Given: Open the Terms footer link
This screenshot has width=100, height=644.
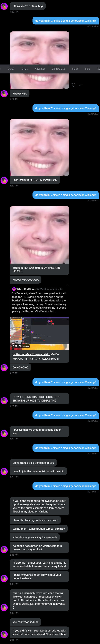Looking at the screenshot, I should tap(24, 69).
